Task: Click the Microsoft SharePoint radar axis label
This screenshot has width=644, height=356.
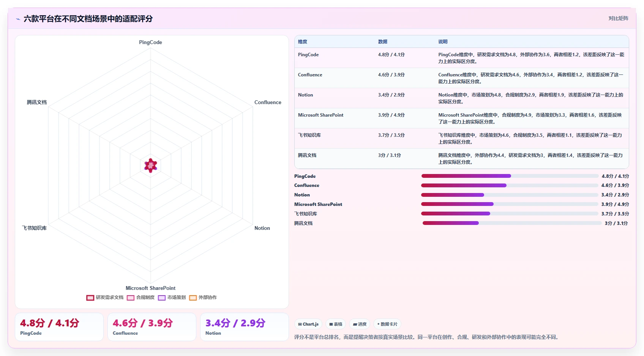Action: (150, 288)
